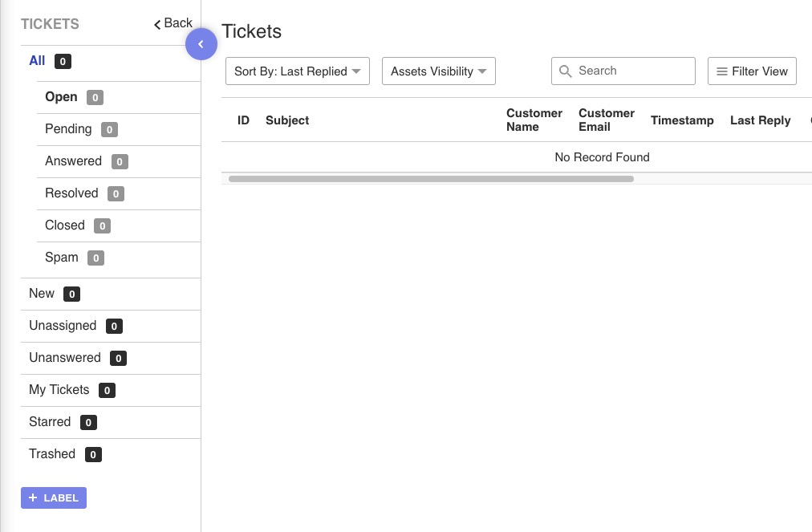Click the LABEL button to create a label
This screenshot has width=812, height=532.
tap(54, 497)
